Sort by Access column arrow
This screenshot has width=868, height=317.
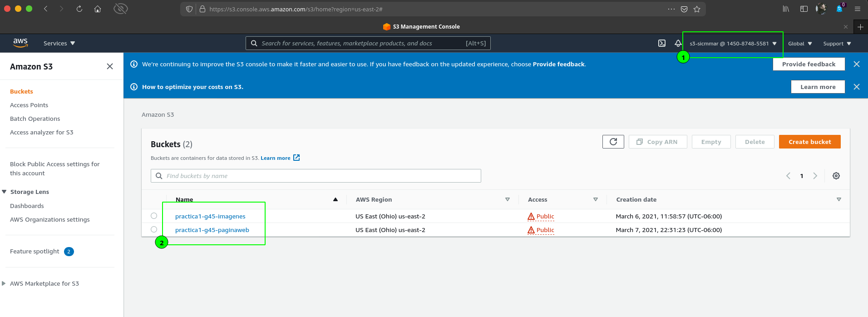(596, 199)
